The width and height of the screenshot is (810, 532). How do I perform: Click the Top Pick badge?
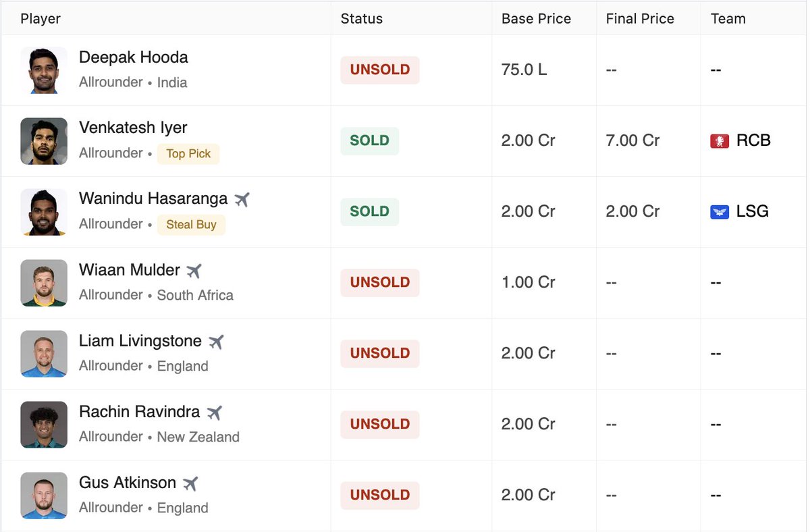point(188,154)
